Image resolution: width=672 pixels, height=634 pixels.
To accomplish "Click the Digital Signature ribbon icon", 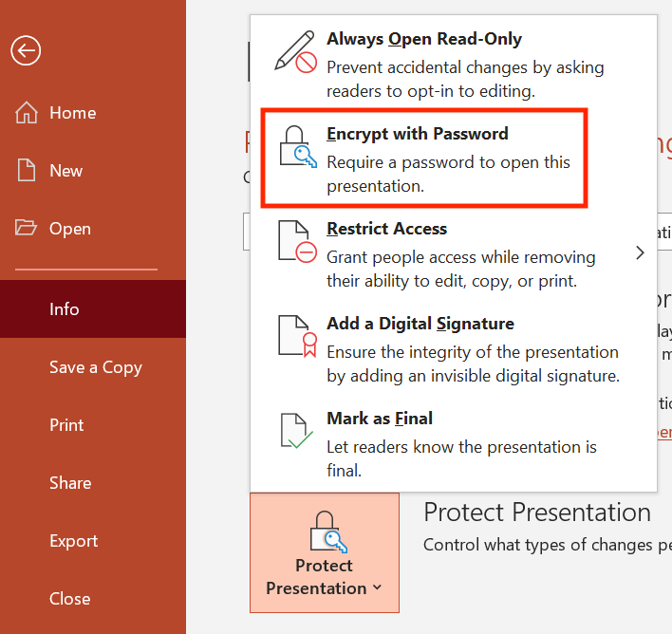I will [297, 336].
